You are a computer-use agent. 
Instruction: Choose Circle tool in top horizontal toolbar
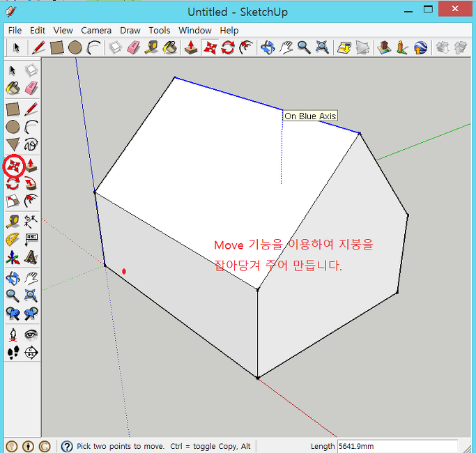point(75,47)
